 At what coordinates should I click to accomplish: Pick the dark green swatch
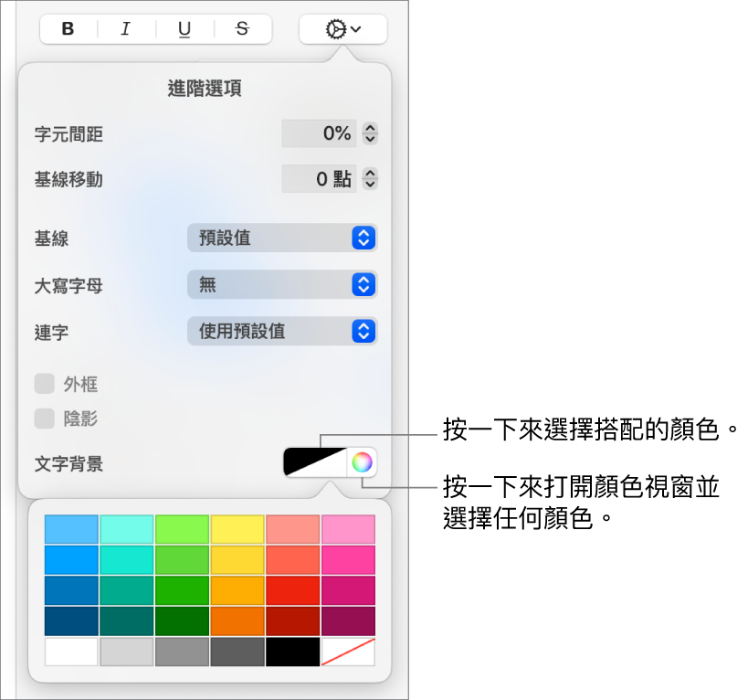[183, 620]
